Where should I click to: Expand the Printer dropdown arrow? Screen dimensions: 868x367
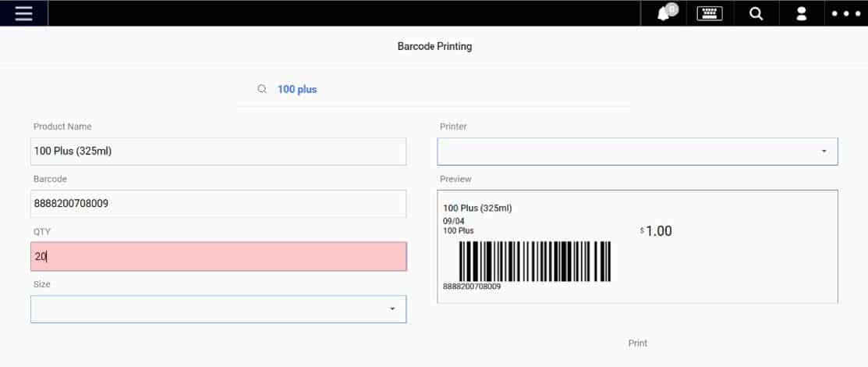pyautogui.click(x=824, y=151)
